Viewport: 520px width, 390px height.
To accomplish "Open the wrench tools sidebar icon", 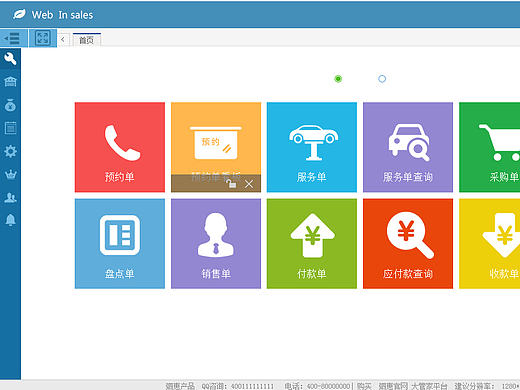I will (10, 59).
